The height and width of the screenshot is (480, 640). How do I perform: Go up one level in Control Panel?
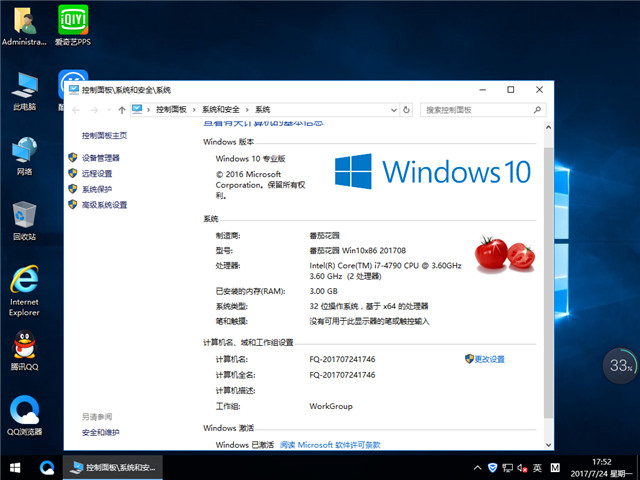click(122, 110)
